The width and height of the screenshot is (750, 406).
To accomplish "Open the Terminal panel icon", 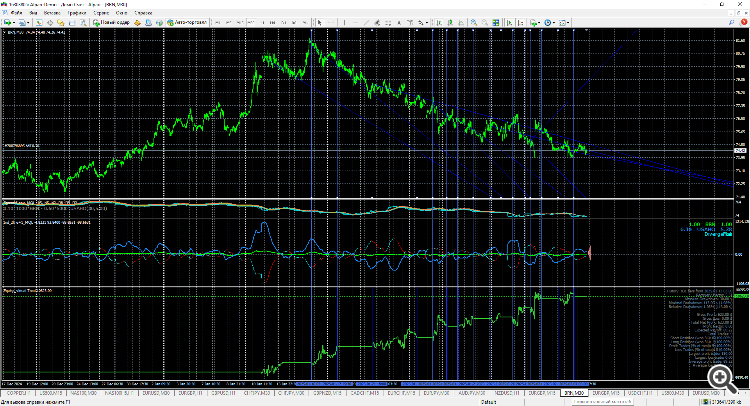I will [72, 22].
